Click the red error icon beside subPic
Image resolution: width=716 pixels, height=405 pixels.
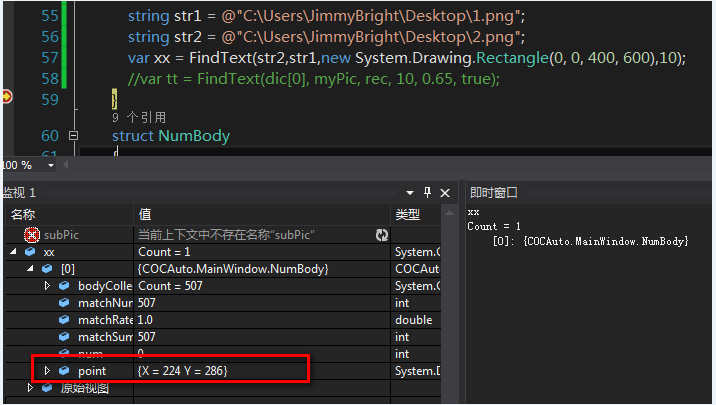point(32,235)
